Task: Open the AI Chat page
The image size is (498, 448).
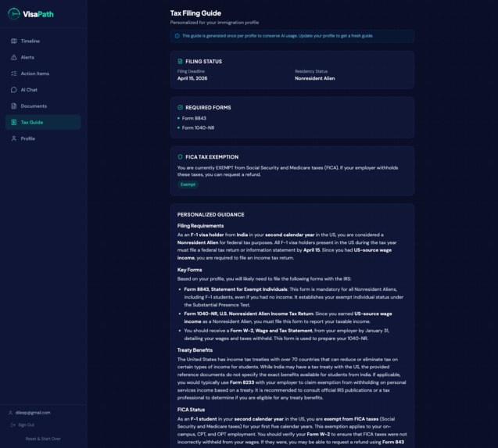Action: [x=43, y=90]
